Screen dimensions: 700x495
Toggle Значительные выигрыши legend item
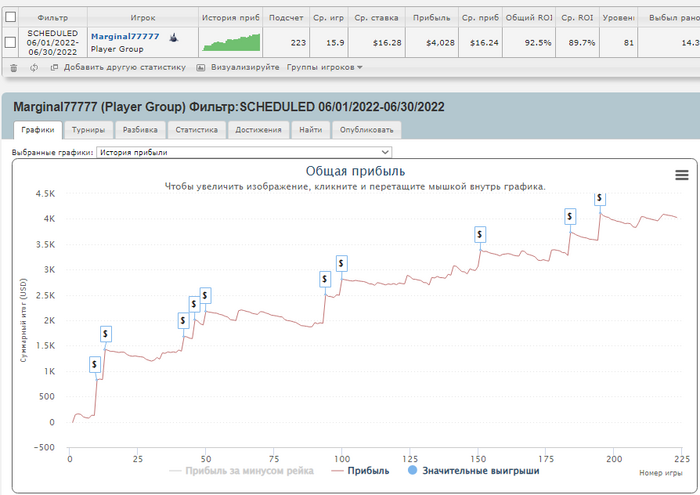[x=474, y=471]
